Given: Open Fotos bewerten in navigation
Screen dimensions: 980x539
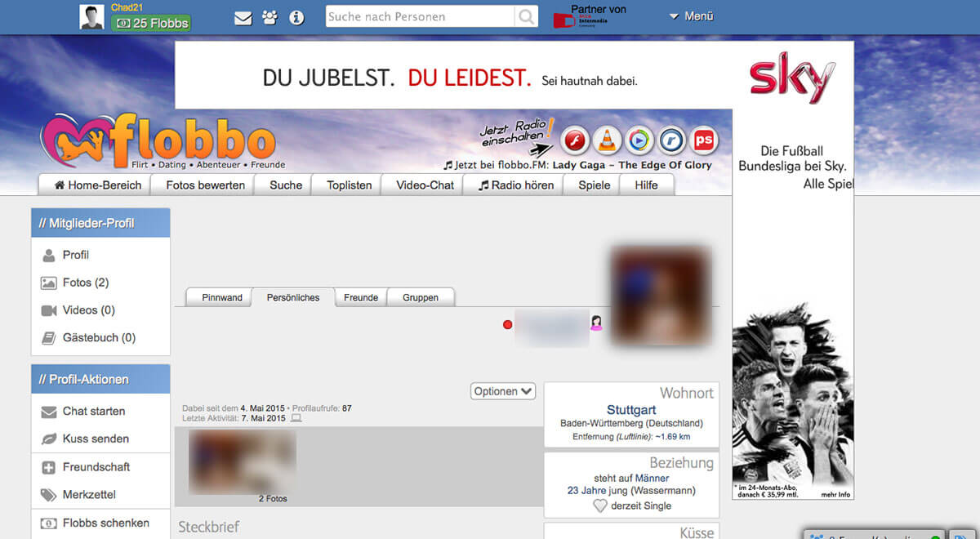Looking at the screenshot, I should point(205,185).
